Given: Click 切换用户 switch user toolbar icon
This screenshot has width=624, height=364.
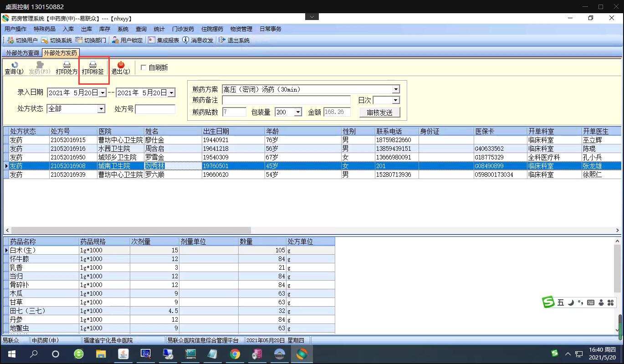Looking at the screenshot, I should point(23,40).
